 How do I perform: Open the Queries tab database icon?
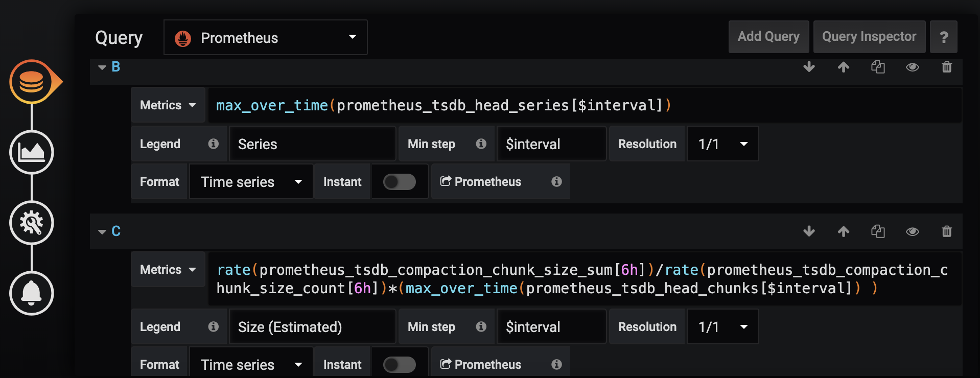coord(32,82)
